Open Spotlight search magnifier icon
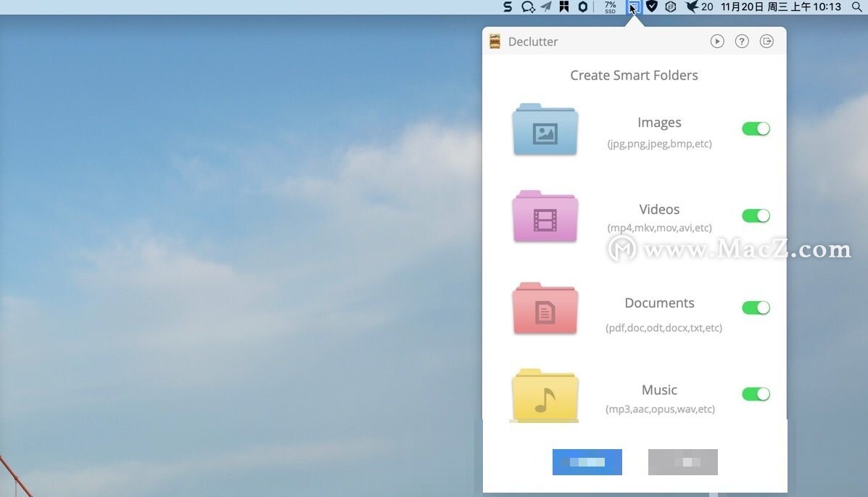The image size is (868, 497). point(856,7)
